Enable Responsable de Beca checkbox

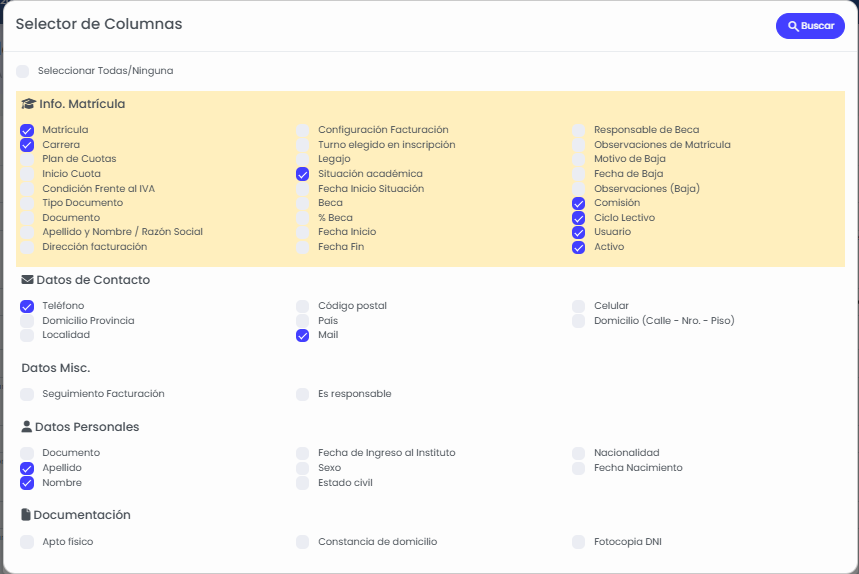click(x=579, y=130)
